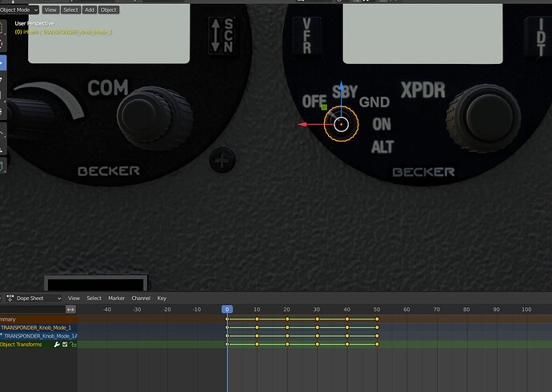Activate the Move tool in left toolbar
Viewport: 552px width, 392px height.
pyautogui.click(x=2, y=63)
